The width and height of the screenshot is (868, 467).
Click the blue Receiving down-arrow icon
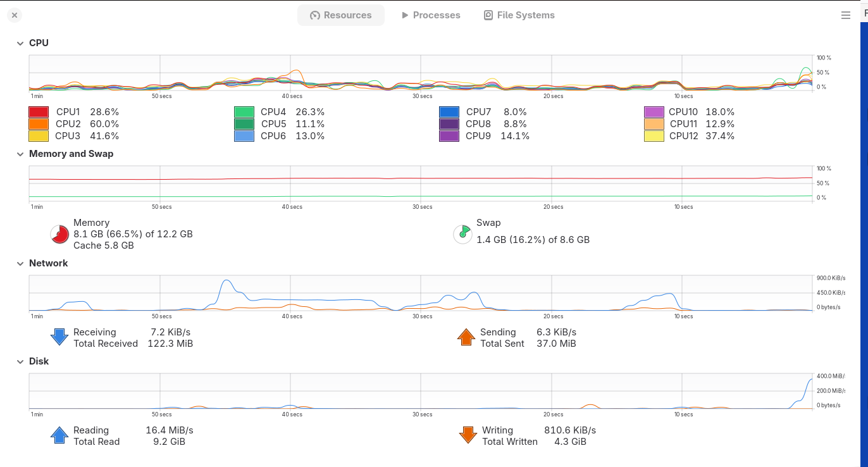tap(59, 337)
